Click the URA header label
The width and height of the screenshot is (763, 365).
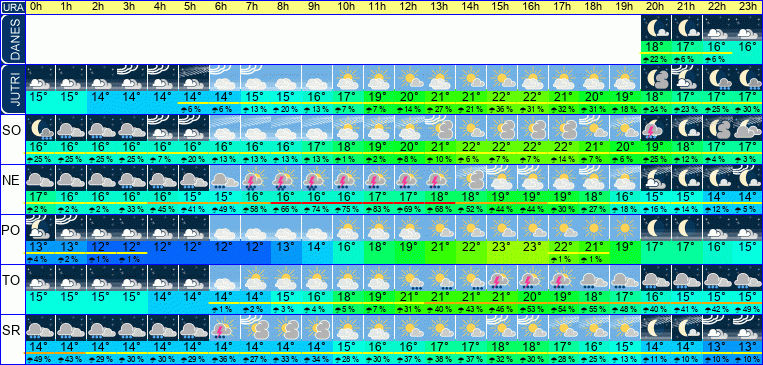click(x=12, y=7)
